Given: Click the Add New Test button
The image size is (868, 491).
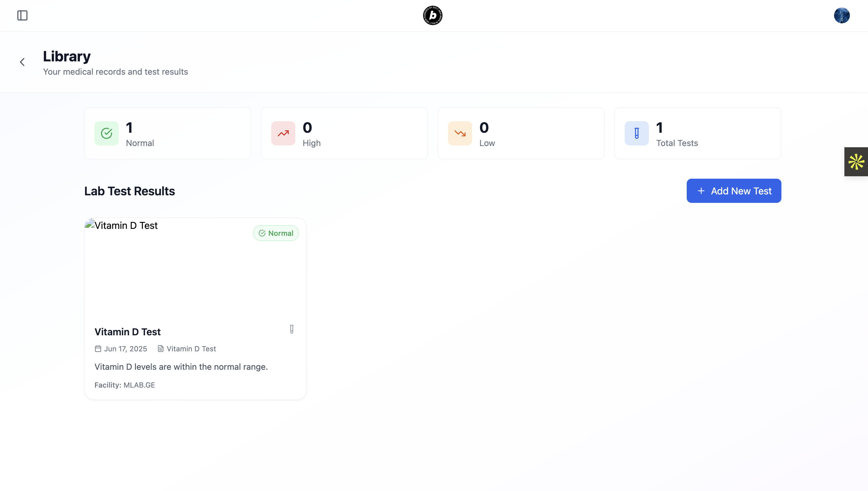Looking at the screenshot, I should pos(734,191).
